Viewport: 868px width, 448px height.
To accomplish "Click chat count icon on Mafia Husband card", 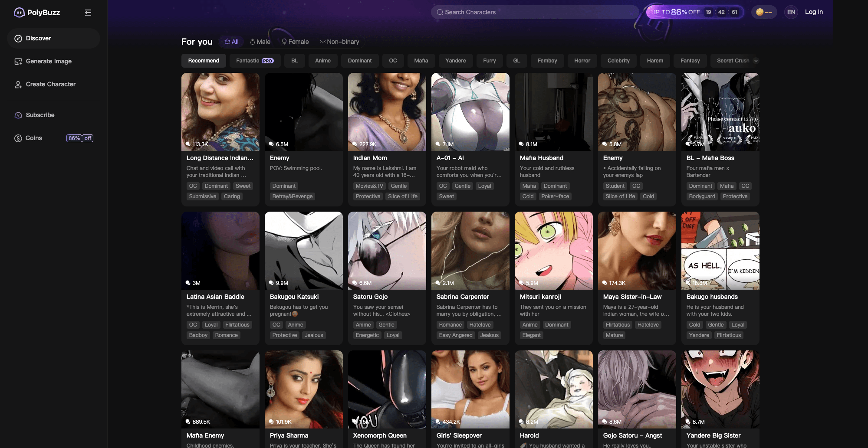I will tap(521, 144).
